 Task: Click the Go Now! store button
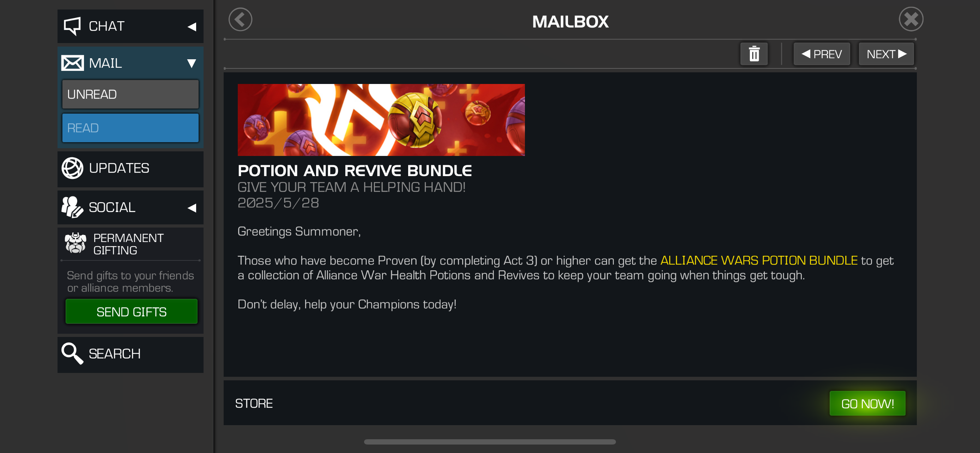[x=867, y=403]
